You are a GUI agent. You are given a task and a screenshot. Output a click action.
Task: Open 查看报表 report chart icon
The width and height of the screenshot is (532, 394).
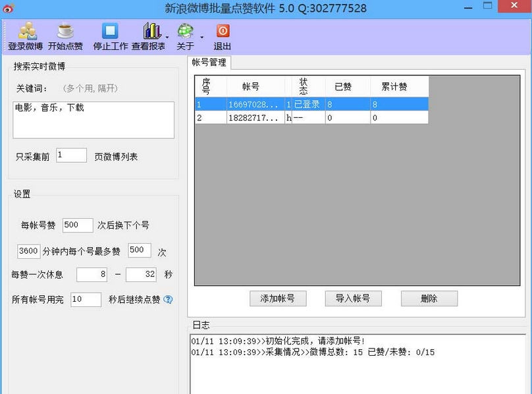pyautogui.click(x=151, y=32)
